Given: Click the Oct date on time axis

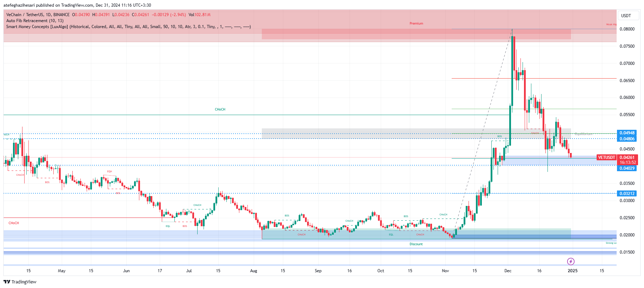Looking at the screenshot, I should coord(380,271).
